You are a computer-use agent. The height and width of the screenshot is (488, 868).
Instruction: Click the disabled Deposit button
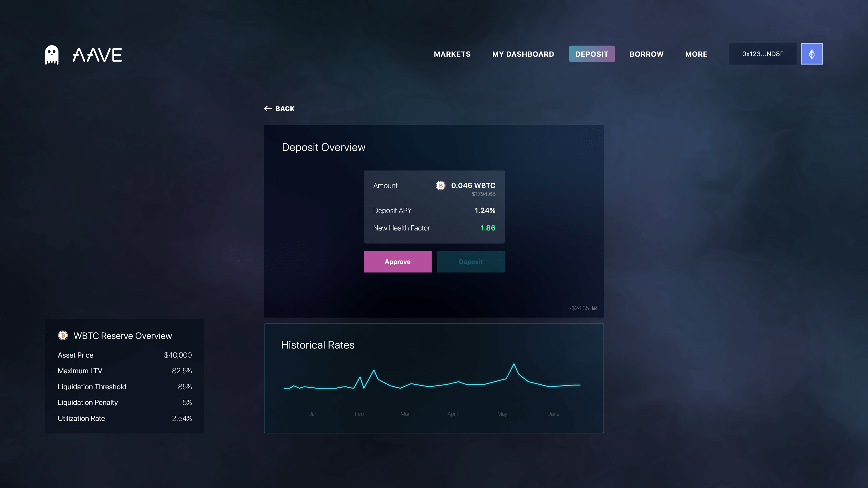471,262
